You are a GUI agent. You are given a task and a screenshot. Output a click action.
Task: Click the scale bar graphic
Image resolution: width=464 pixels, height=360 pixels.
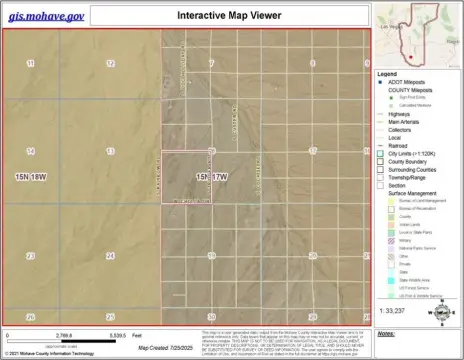(61, 341)
